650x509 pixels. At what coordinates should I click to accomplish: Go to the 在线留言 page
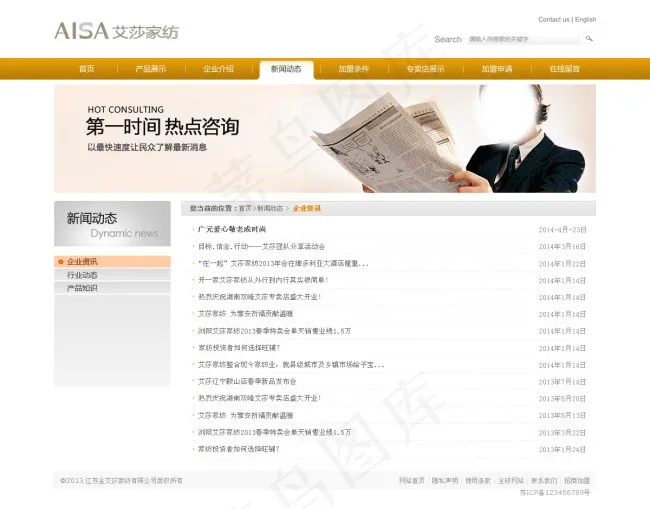coord(564,69)
